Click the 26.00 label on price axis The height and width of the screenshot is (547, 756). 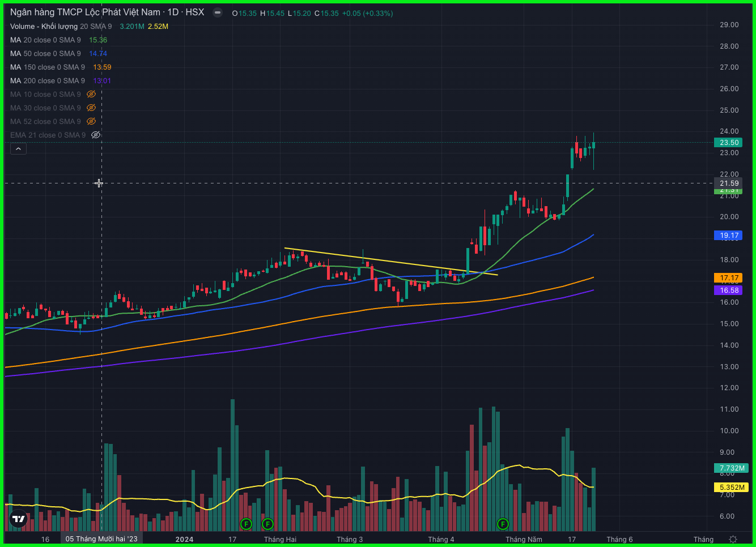(729, 89)
